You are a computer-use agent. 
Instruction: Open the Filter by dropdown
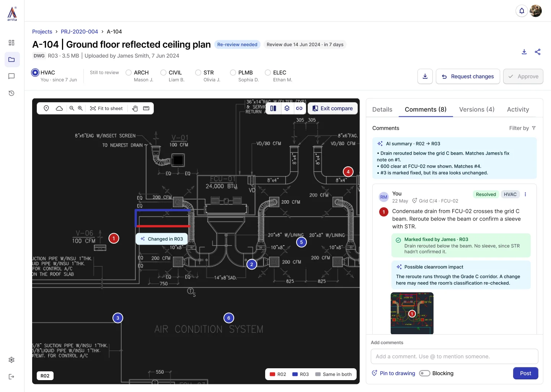tap(522, 128)
